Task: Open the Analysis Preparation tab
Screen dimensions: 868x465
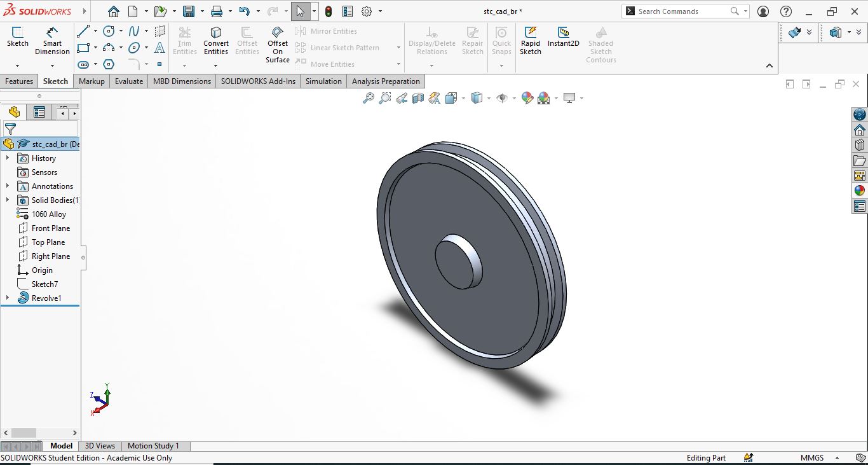Action: [x=386, y=81]
